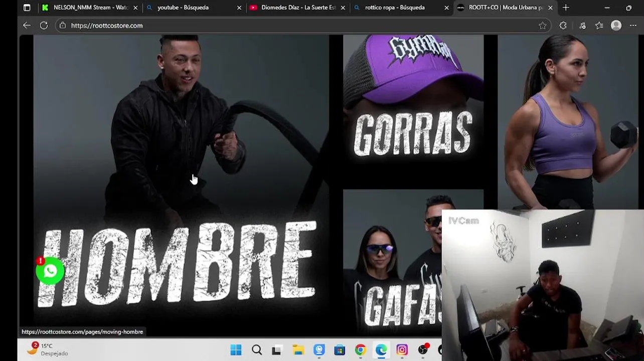Restore down the Edge window
The height and width of the screenshot is (361, 644).
click(x=629, y=8)
